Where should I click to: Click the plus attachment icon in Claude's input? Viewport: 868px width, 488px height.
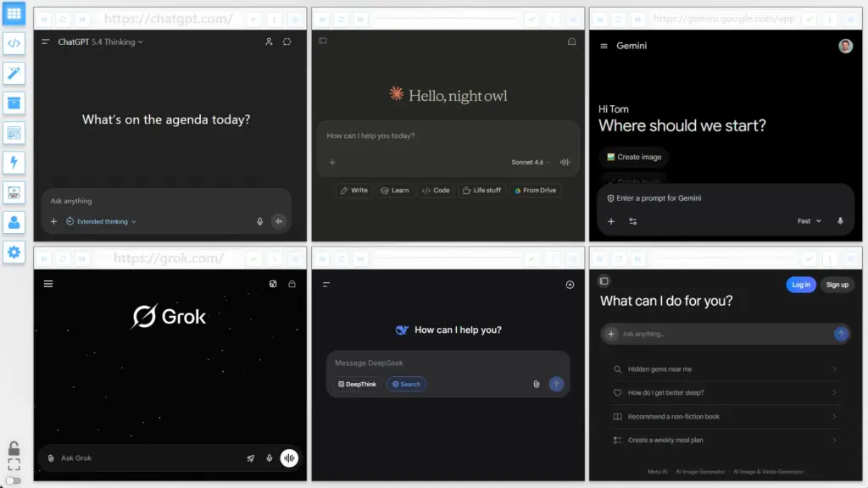point(332,163)
